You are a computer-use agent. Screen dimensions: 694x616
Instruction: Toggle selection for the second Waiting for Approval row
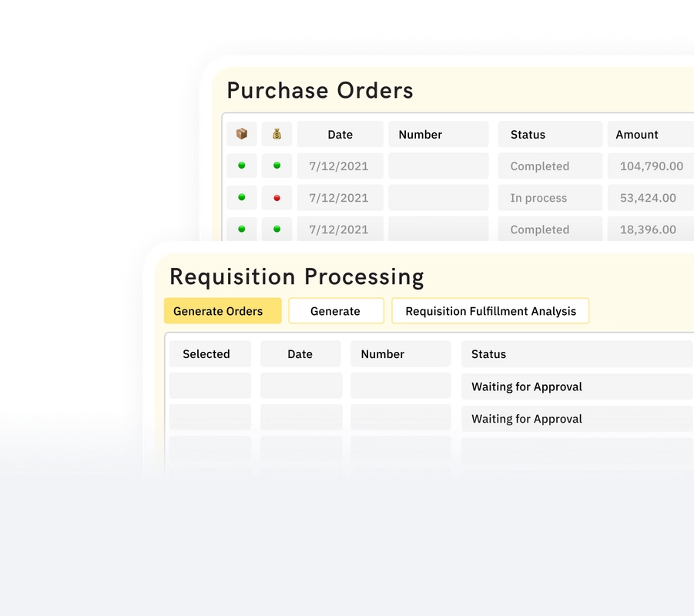click(x=210, y=418)
